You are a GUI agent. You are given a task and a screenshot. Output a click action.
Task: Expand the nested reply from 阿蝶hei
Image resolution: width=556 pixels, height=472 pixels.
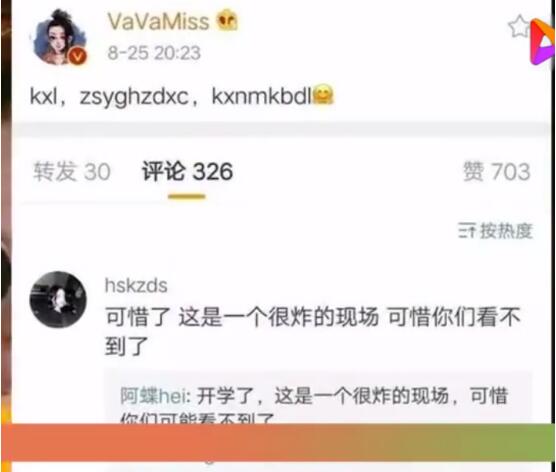point(318,396)
